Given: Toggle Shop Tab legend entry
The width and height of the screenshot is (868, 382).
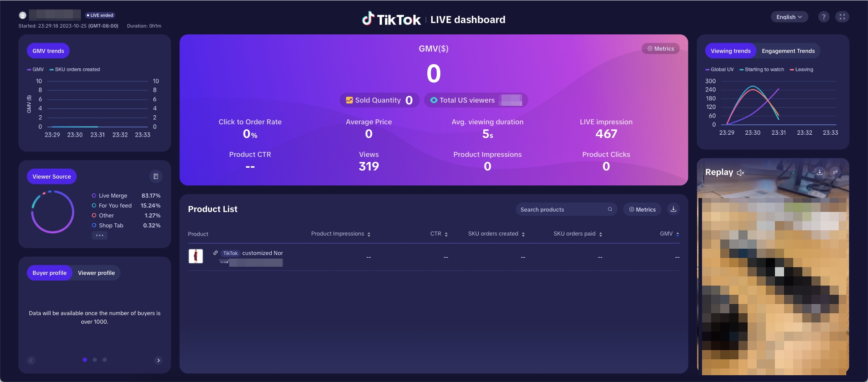Looking at the screenshot, I should pyautogui.click(x=107, y=226).
